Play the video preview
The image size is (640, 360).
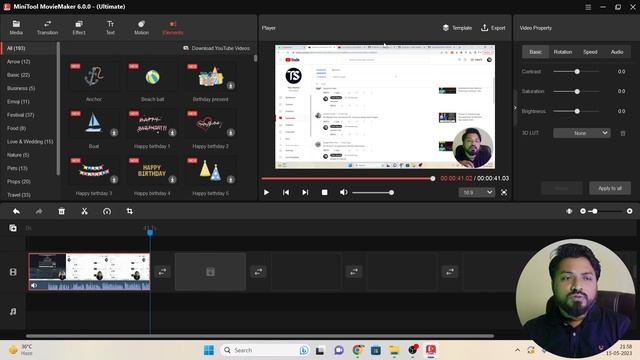tap(266, 192)
